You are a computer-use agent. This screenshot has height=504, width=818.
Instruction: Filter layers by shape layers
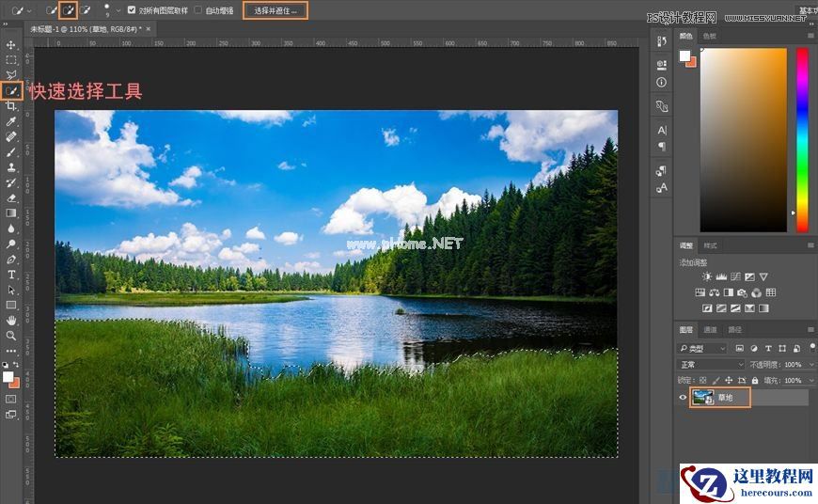[782, 348]
